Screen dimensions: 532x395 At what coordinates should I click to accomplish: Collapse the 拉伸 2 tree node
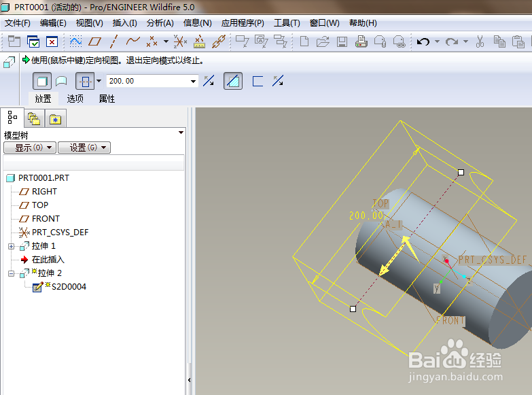11,273
